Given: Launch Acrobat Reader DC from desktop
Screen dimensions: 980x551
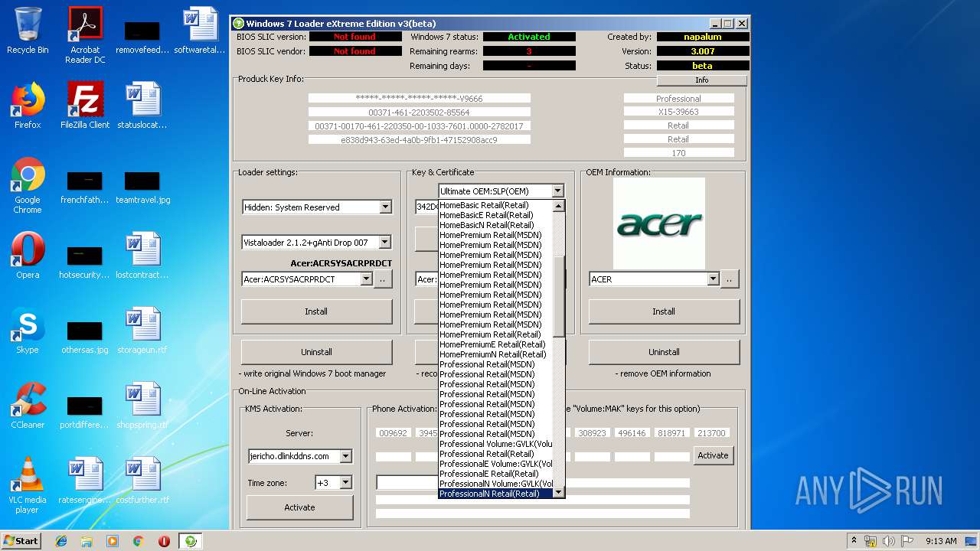Looking at the screenshot, I should [x=85, y=35].
